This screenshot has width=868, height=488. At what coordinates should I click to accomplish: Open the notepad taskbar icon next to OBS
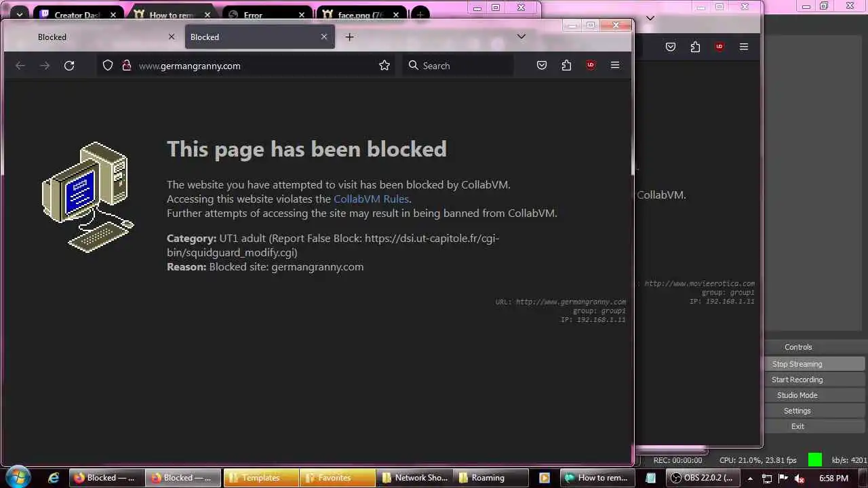coord(651,478)
